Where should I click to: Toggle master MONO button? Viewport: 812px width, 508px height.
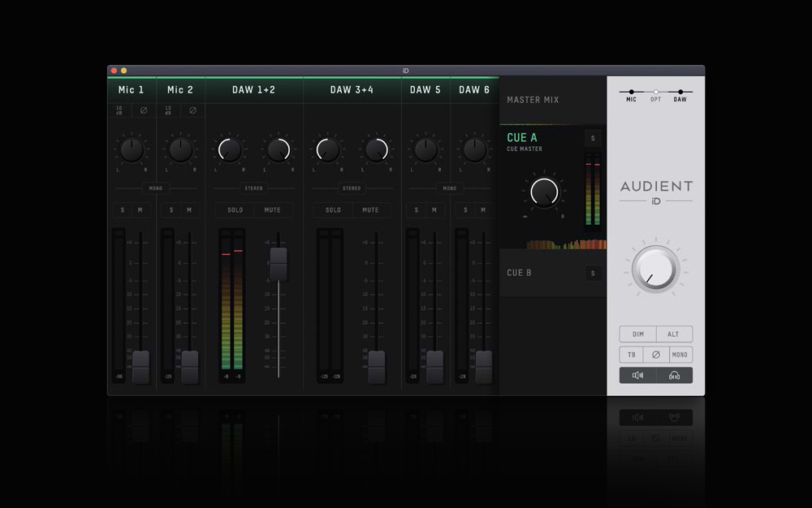click(x=680, y=355)
